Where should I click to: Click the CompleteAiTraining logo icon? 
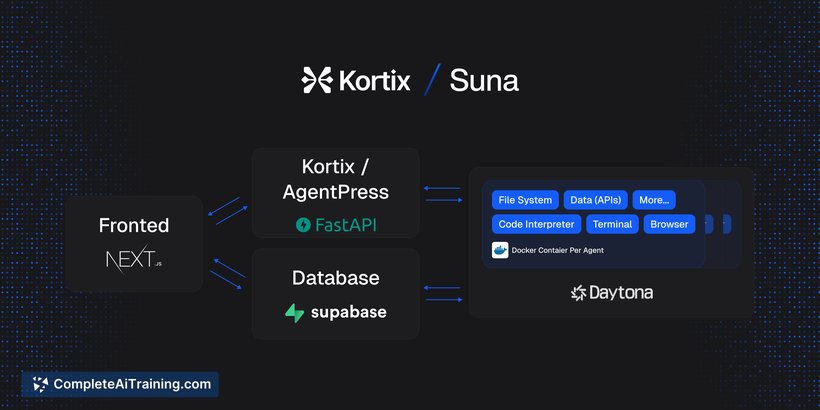(x=40, y=384)
